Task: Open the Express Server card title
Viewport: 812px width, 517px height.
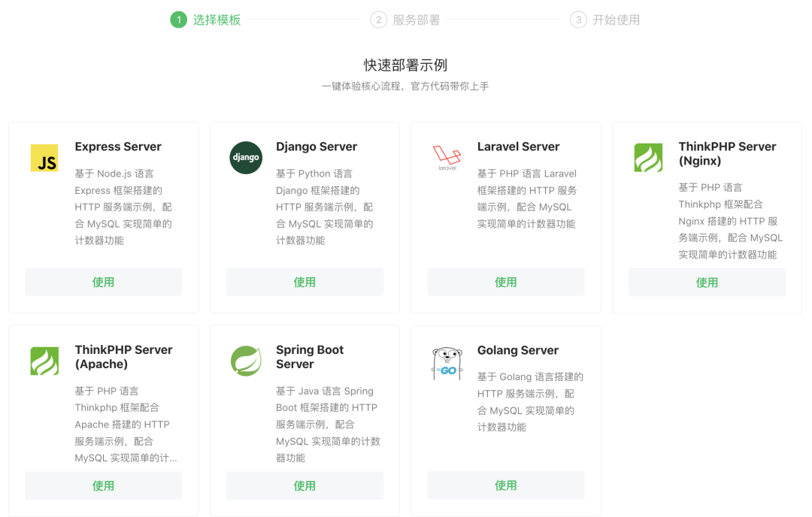Action: [118, 147]
